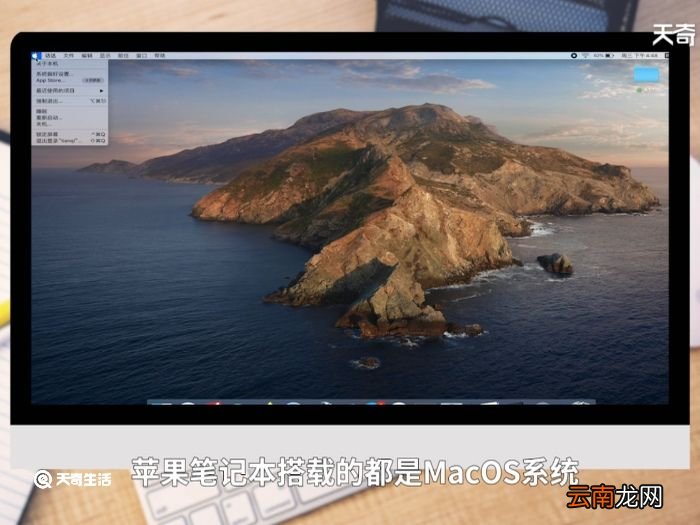Open the 文件 menu in menu bar

tap(69, 56)
